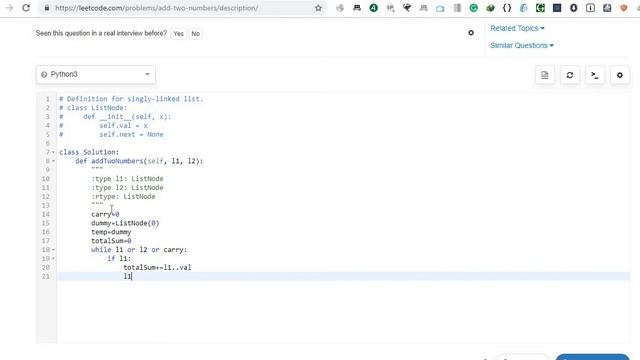The width and height of the screenshot is (640, 360).
Task: Open the curly braces {} extension
Action: pyautogui.click(x=507, y=8)
